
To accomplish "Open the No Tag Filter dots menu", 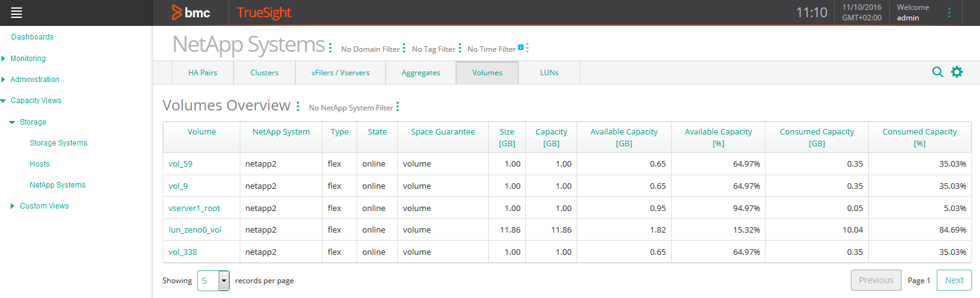I will 460,48.
